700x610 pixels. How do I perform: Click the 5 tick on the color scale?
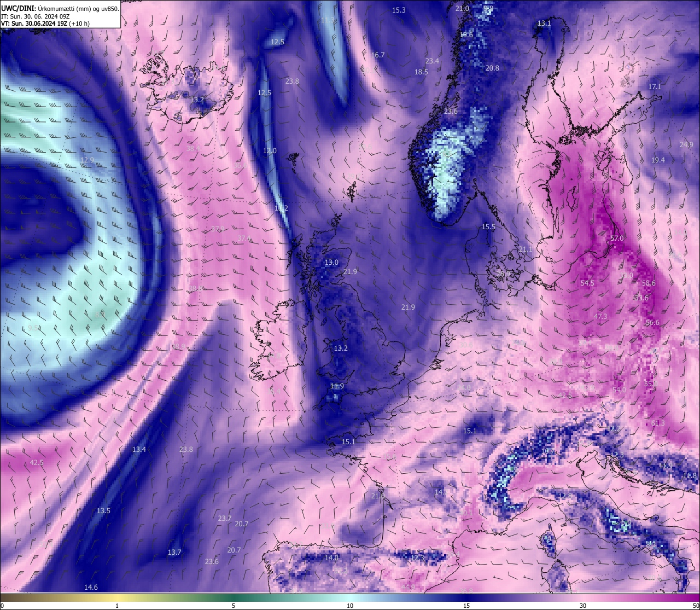pos(234,606)
